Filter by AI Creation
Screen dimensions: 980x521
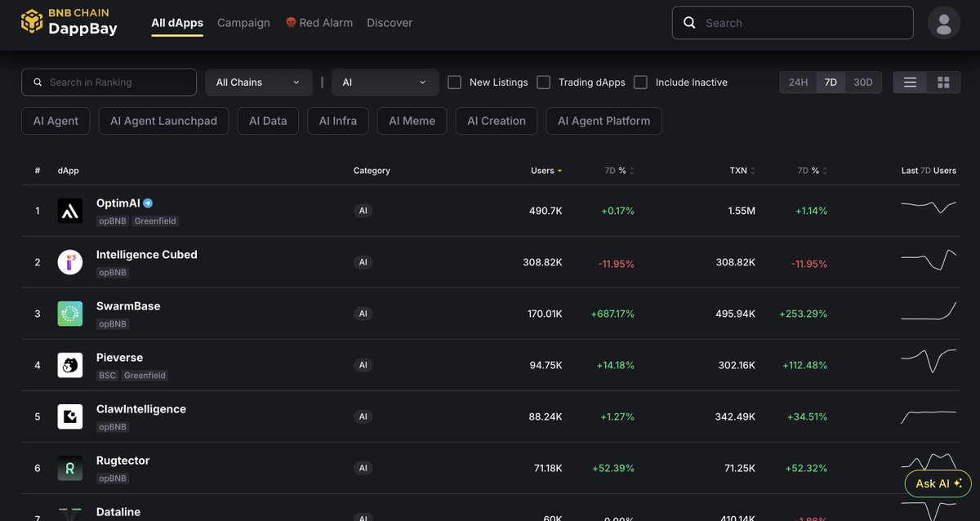click(x=497, y=121)
